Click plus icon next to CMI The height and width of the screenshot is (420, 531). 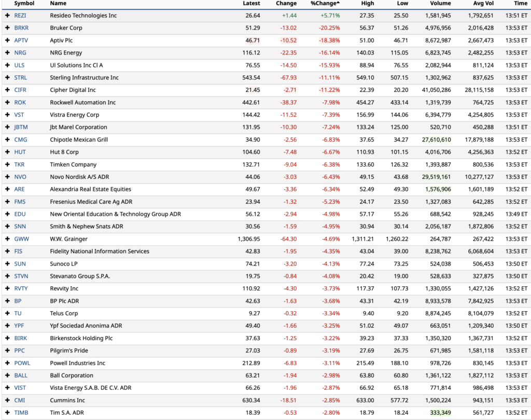pos(7,400)
